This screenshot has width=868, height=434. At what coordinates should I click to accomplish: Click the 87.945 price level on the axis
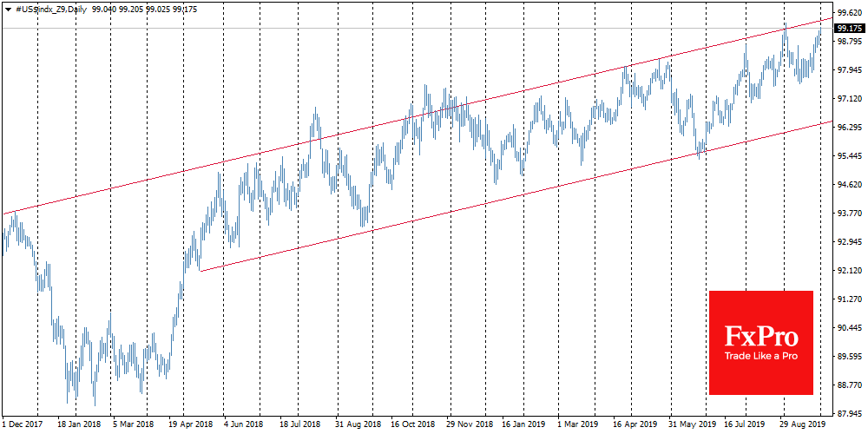point(848,413)
